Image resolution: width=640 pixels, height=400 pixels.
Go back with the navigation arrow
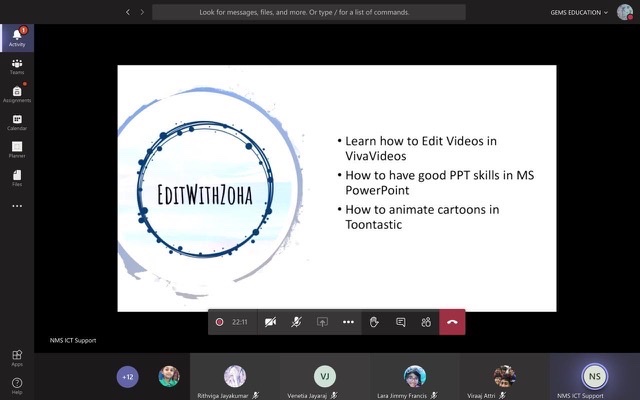[128, 12]
